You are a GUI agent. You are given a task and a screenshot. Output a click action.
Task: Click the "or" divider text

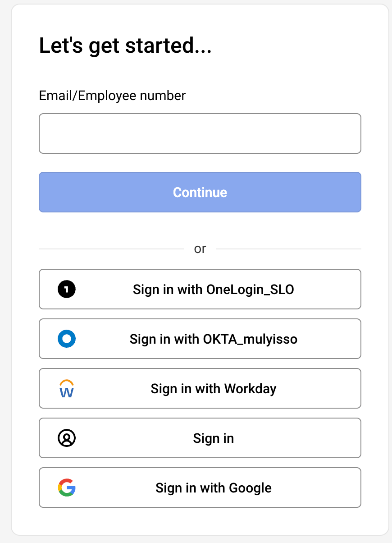click(200, 248)
